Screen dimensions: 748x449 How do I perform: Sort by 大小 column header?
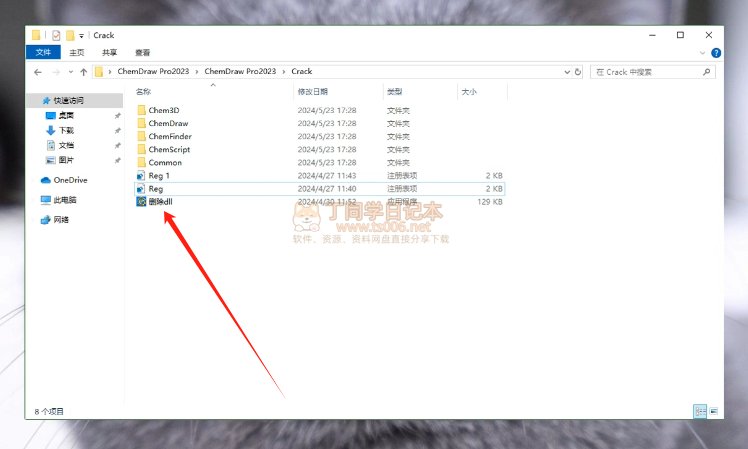pos(469,92)
